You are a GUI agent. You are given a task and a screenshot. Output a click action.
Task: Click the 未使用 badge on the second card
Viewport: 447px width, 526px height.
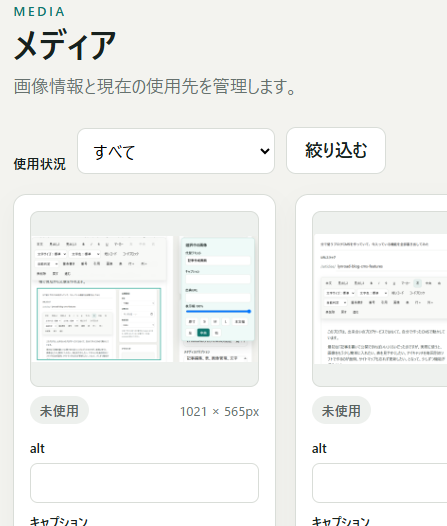tap(341, 411)
